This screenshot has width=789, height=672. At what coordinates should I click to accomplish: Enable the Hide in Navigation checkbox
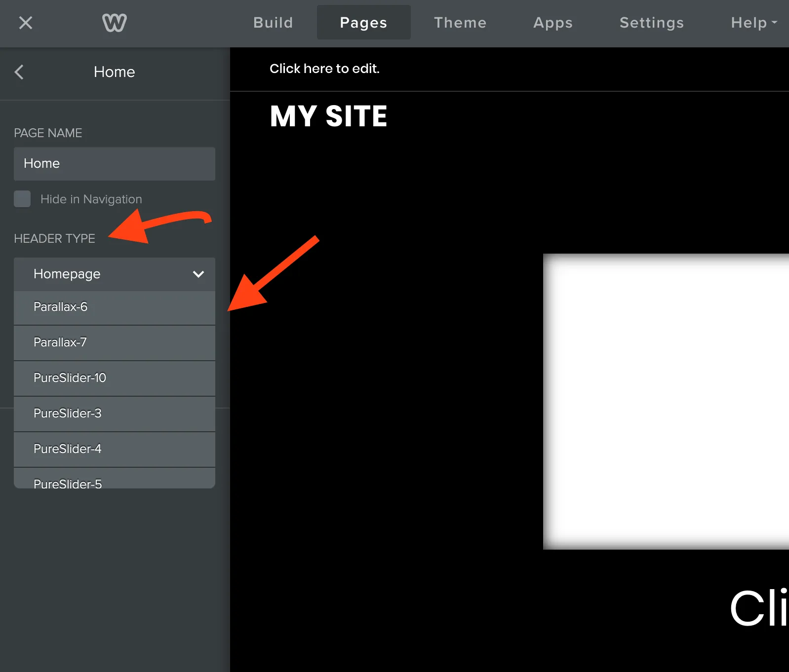pyautogui.click(x=22, y=199)
